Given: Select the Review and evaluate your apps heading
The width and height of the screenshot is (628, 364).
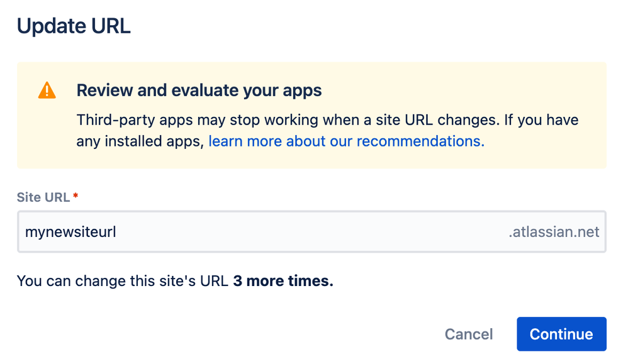Looking at the screenshot, I should [x=199, y=91].
